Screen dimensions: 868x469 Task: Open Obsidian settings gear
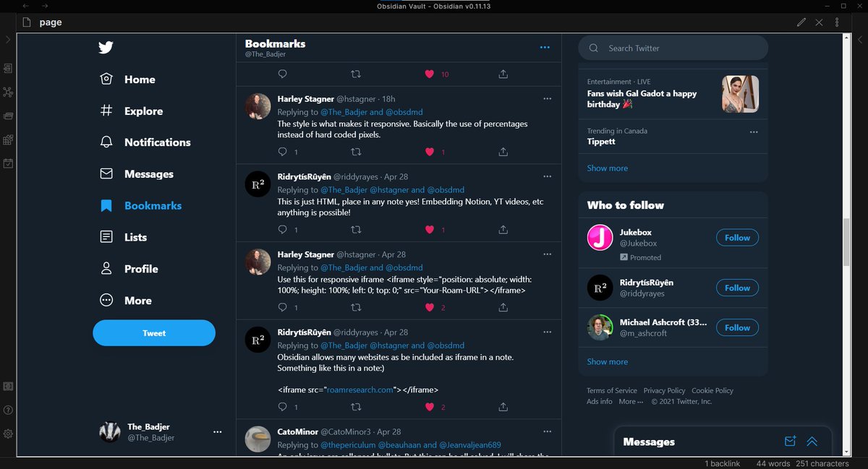coord(8,434)
